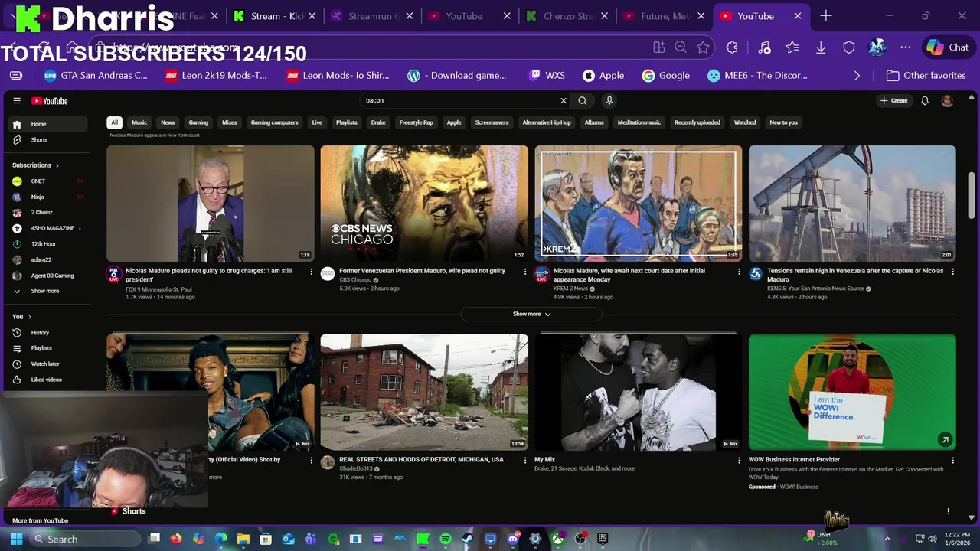
Task: Click the YouTube logo in header
Action: pos(50,101)
